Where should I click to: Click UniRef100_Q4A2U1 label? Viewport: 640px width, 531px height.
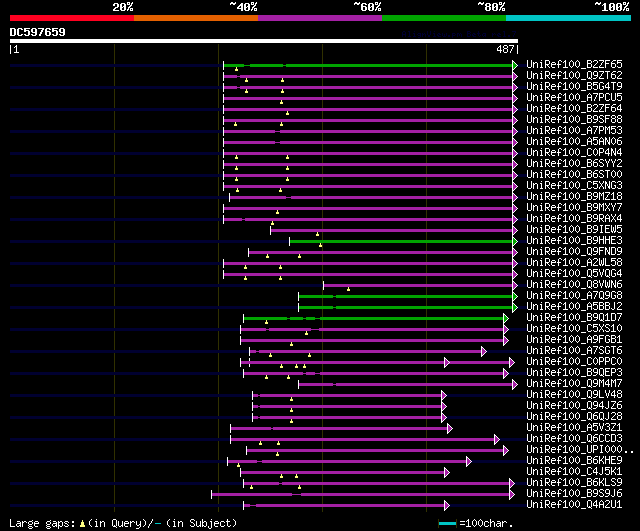click(574, 505)
